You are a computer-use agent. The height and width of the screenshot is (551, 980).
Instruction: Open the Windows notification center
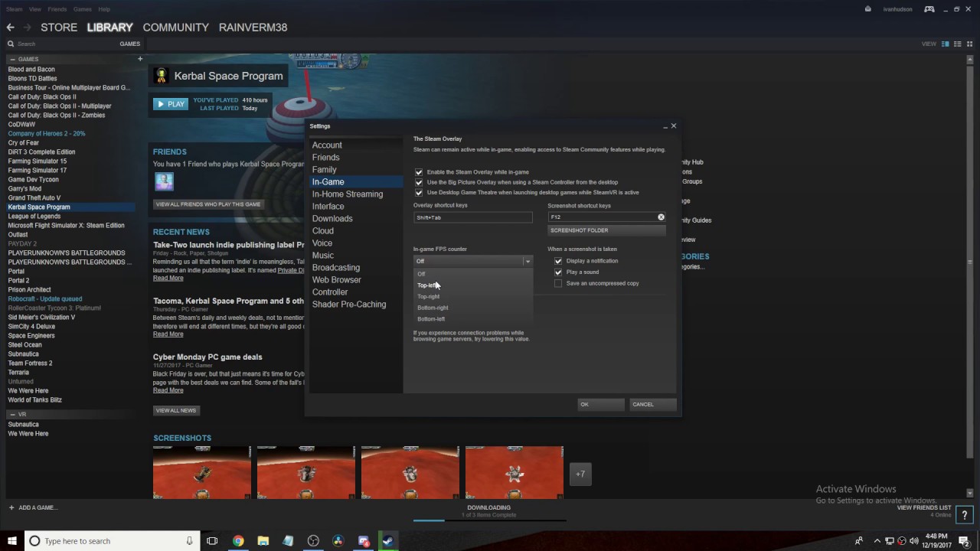tap(964, 541)
